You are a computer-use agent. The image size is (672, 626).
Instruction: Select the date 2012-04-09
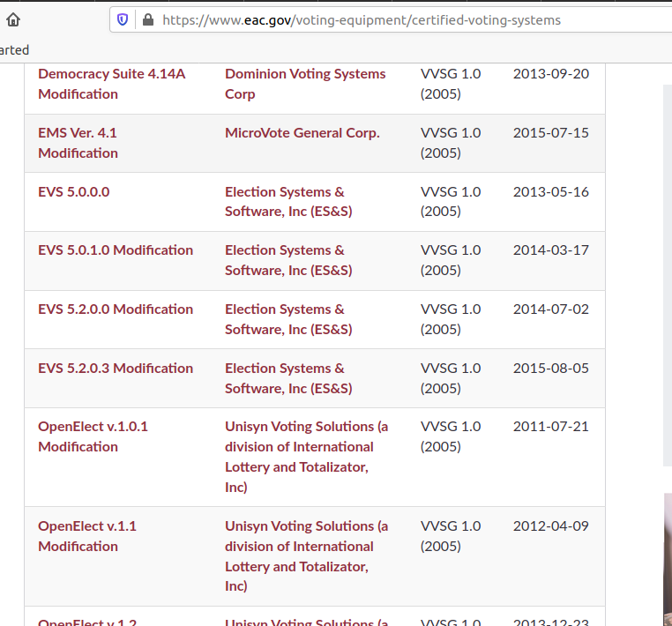point(551,526)
